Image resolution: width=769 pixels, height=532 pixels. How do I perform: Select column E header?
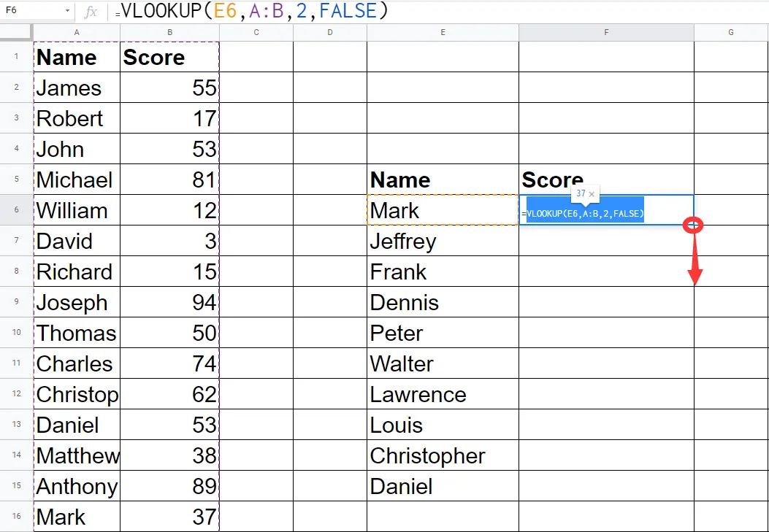tap(443, 32)
